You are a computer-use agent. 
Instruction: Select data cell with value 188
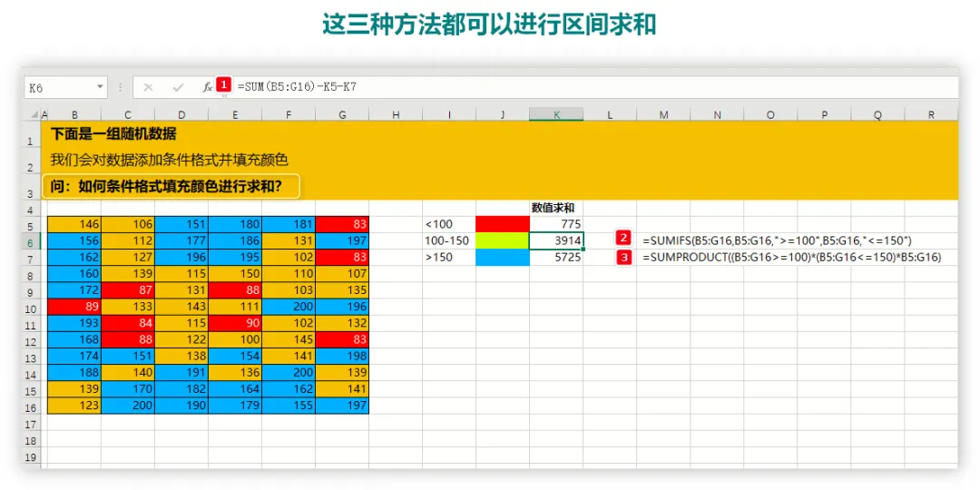click(74, 372)
